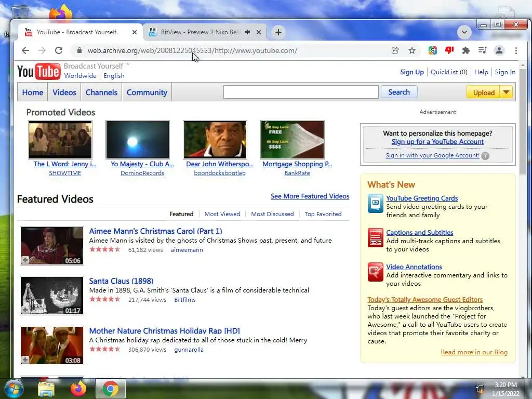Click the yellow Upload button
Image resolution: width=532 pixels, height=399 pixels.
coord(484,92)
